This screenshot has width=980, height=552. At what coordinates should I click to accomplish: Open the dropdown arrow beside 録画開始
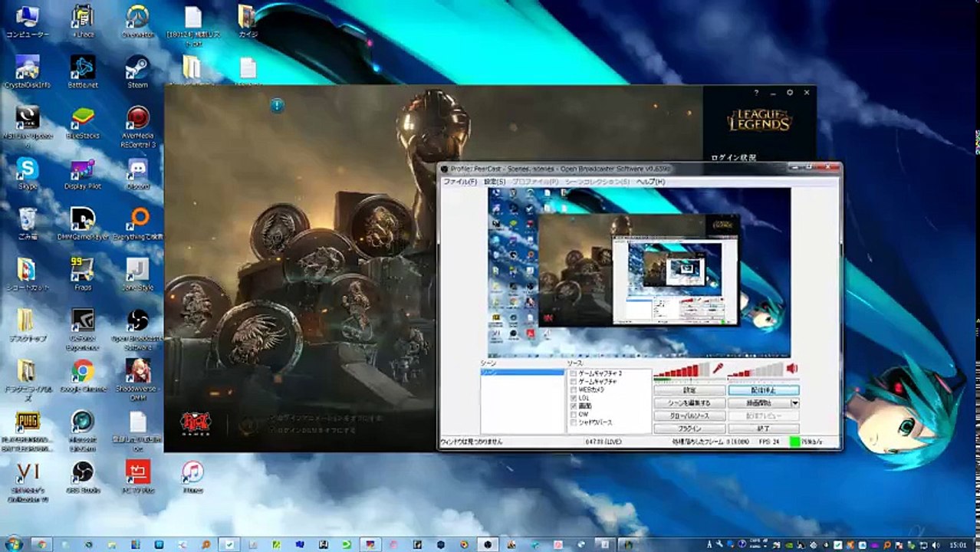(795, 403)
